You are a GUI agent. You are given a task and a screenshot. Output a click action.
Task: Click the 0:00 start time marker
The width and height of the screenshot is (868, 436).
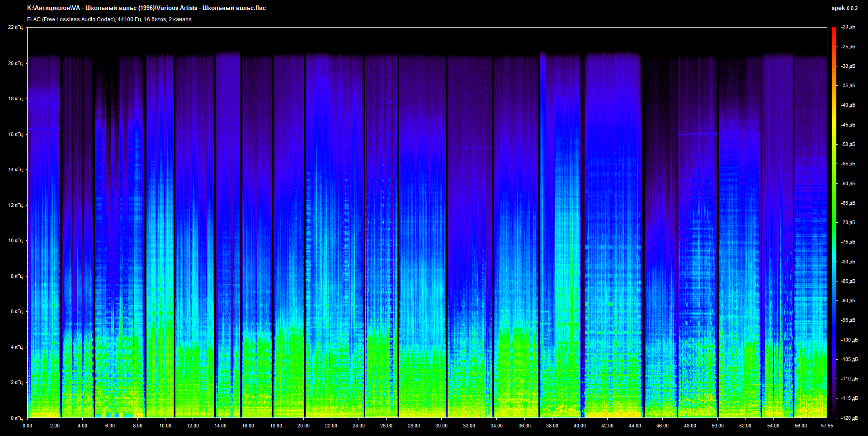(27, 426)
